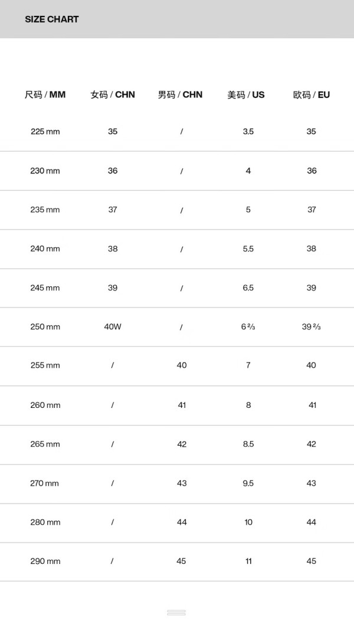Click the 40W women's size cell
Screen dimensions: 354x644
tap(113, 327)
